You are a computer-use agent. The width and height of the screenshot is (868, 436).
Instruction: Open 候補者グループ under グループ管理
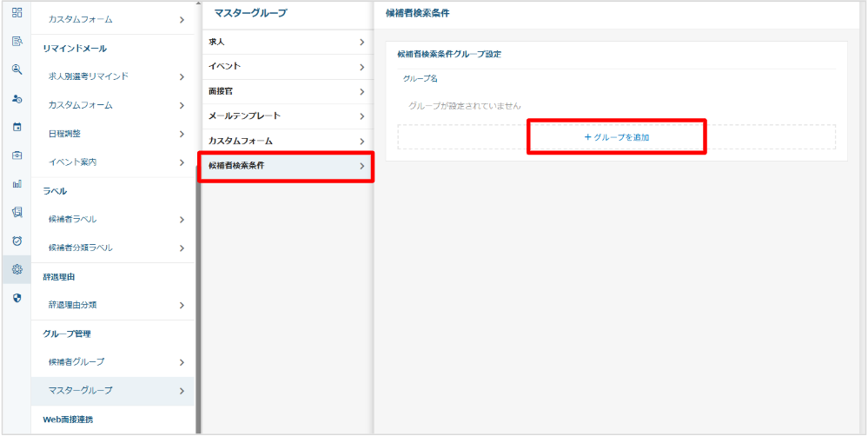113,362
